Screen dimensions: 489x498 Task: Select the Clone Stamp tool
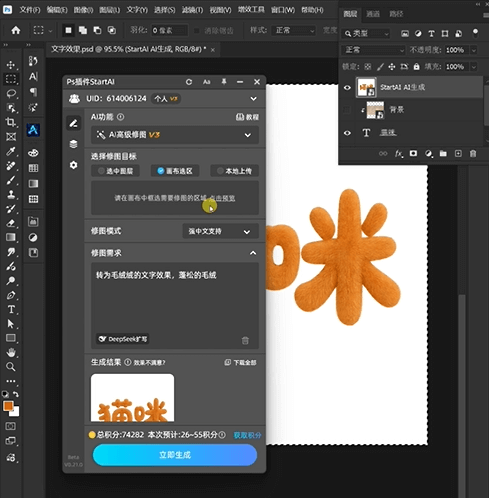click(x=11, y=194)
